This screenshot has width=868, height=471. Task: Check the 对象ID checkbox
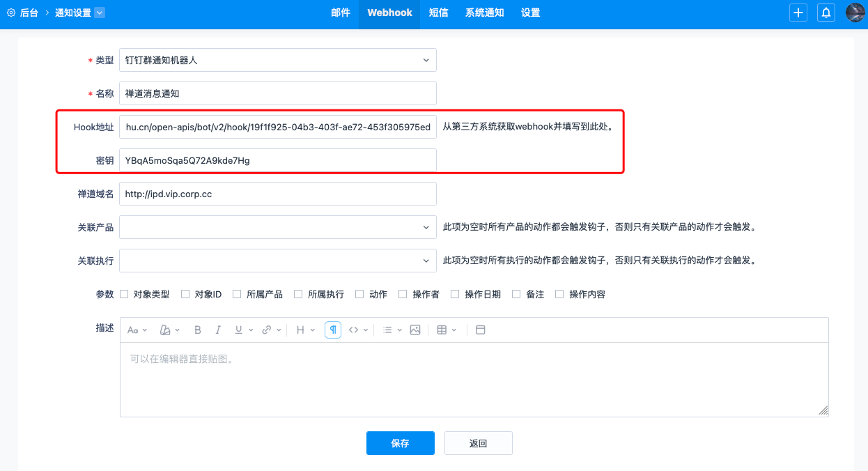coord(185,294)
